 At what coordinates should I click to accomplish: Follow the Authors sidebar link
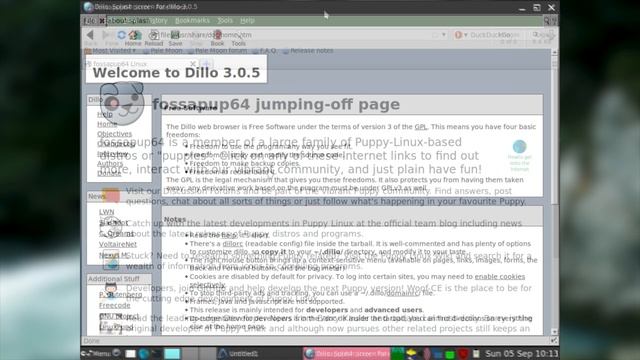pyautogui.click(x=110, y=163)
